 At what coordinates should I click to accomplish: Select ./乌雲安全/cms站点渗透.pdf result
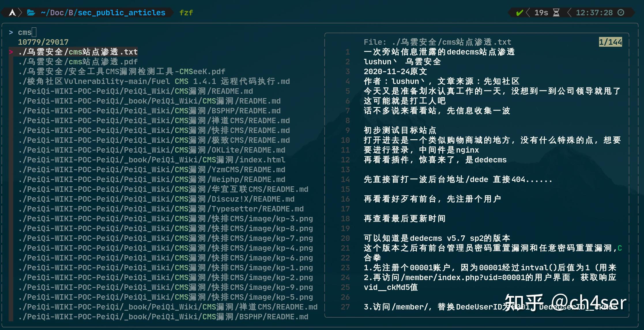[x=78, y=62]
